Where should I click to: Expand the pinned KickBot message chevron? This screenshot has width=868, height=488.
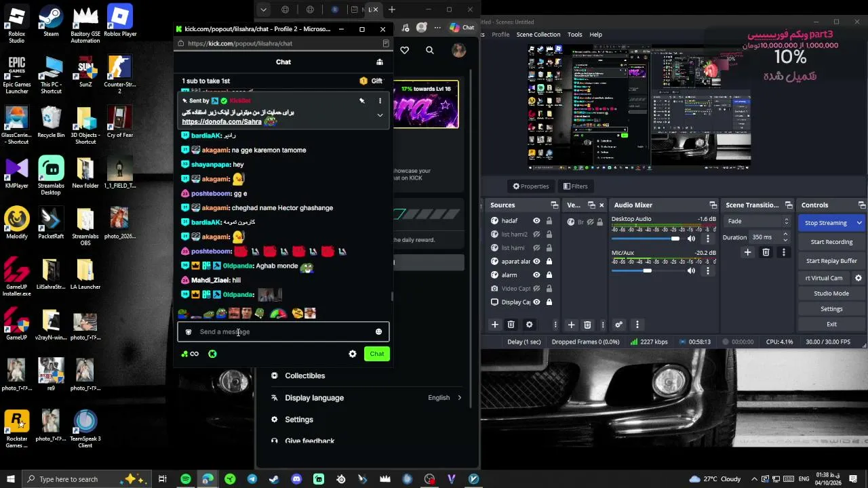click(380, 115)
